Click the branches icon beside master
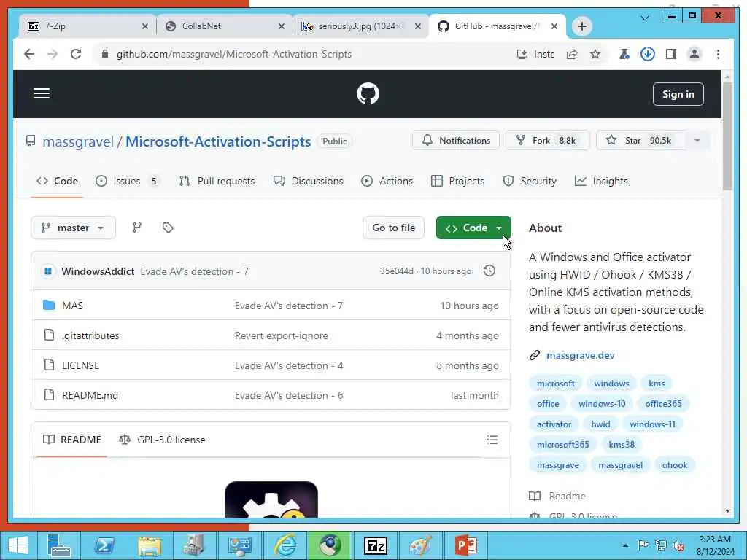The height and width of the screenshot is (560, 747). pos(136,227)
